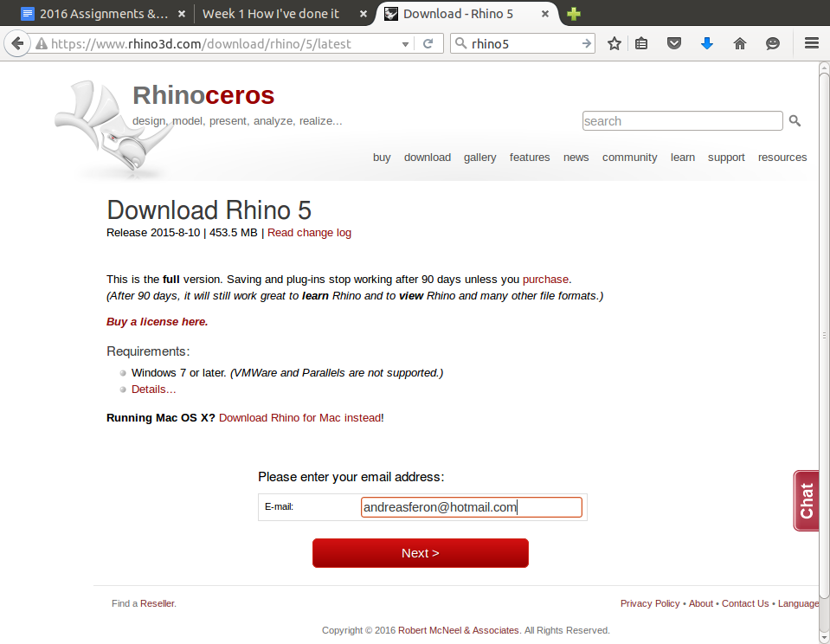Screen dimensions: 830x644
Task: Click the browser search box containing rhino5
Action: tap(523, 43)
